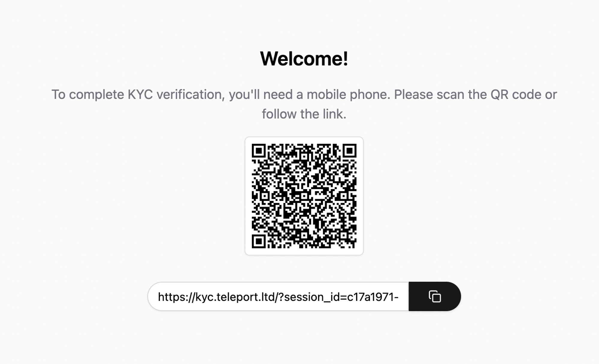Screen dimensions: 599x364
Task: Click the kyc.teleport.ltd domain in the link
Action: [x=235, y=297]
